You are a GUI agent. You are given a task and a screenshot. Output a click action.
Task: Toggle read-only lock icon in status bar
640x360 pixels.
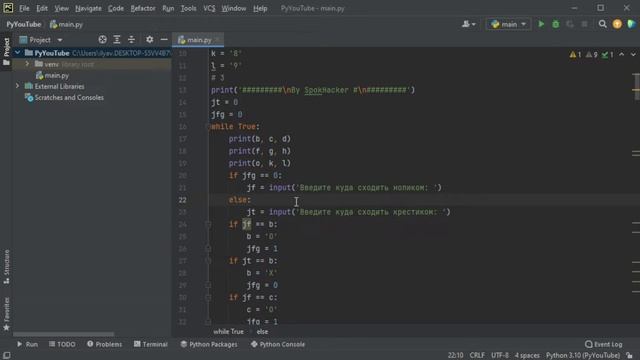(629, 355)
